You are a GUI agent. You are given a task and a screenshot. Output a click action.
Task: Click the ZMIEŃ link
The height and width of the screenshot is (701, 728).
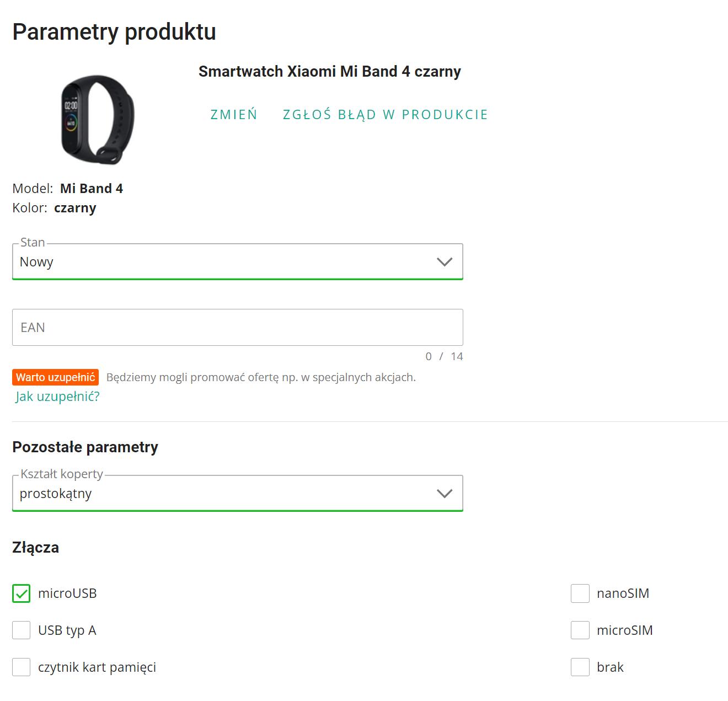click(x=234, y=115)
